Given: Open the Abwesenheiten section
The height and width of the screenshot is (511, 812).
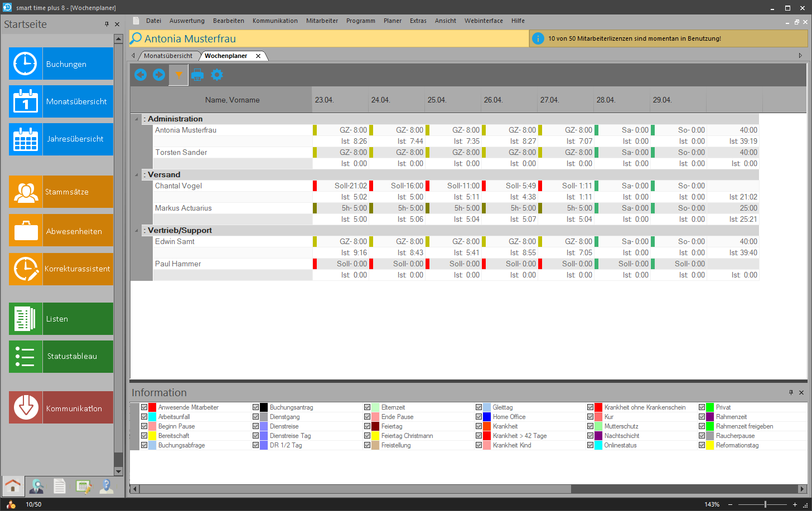Looking at the screenshot, I should (61, 231).
